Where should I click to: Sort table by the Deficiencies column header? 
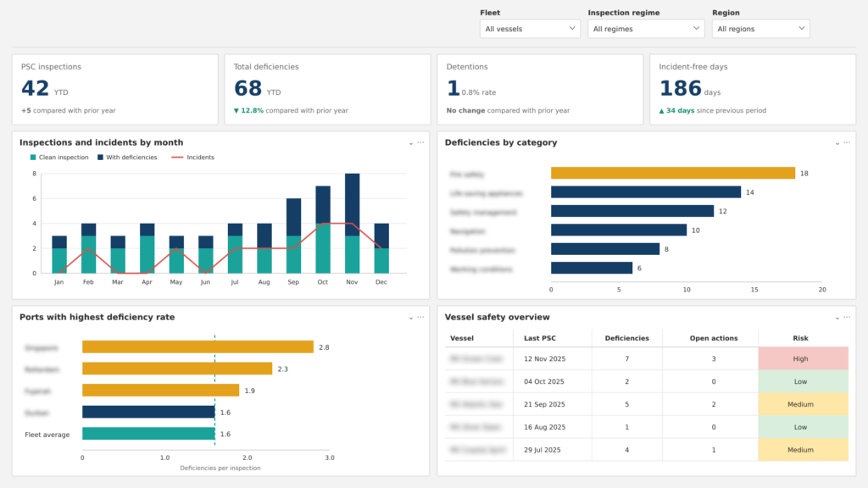[x=626, y=339]
